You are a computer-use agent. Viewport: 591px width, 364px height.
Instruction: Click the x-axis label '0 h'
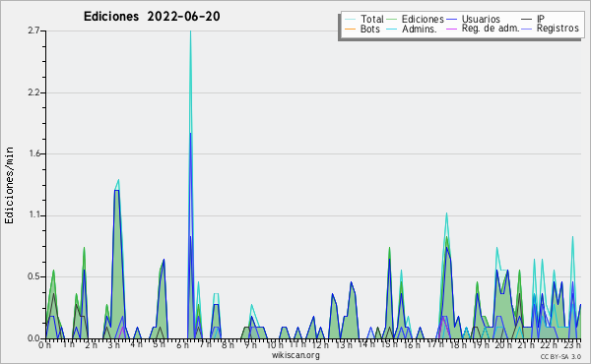pyautogui.click(x=45, y=344)
